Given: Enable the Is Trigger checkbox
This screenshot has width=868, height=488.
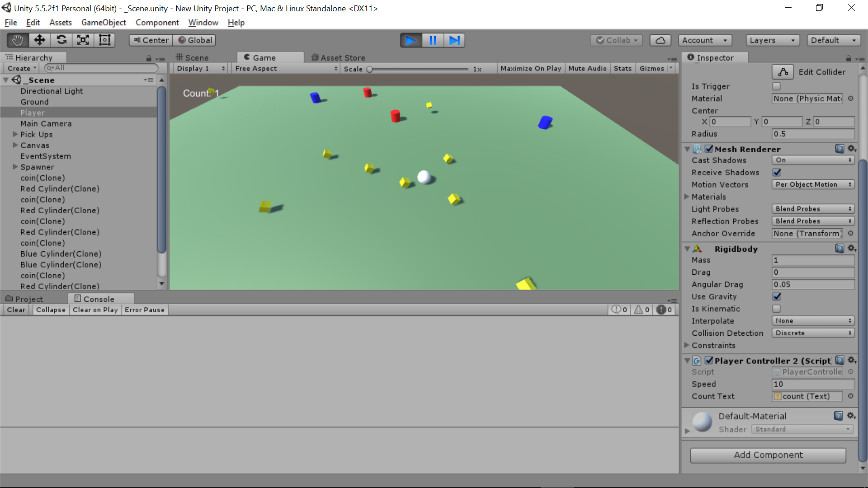Looking at the screenshot, I should click(x=777, y=86).
